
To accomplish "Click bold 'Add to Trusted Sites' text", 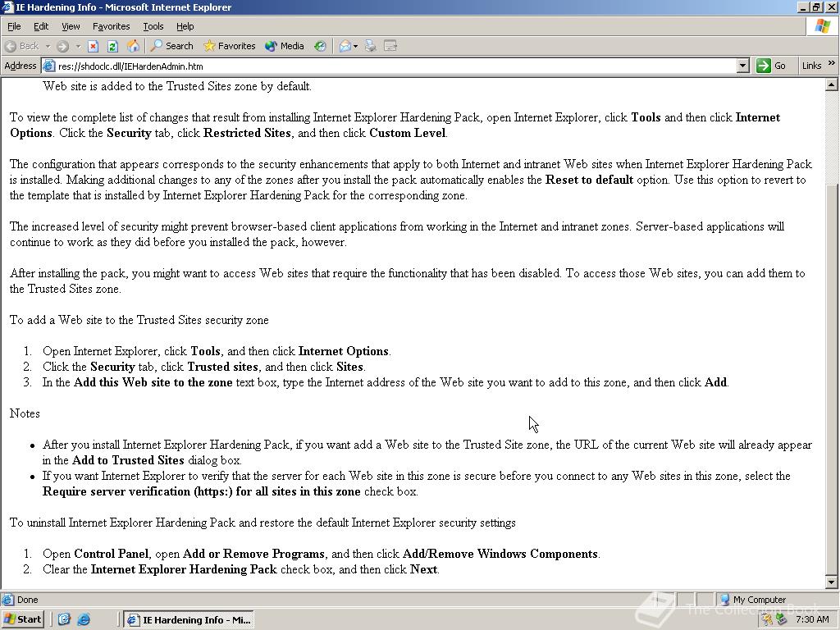I will 128,460.
